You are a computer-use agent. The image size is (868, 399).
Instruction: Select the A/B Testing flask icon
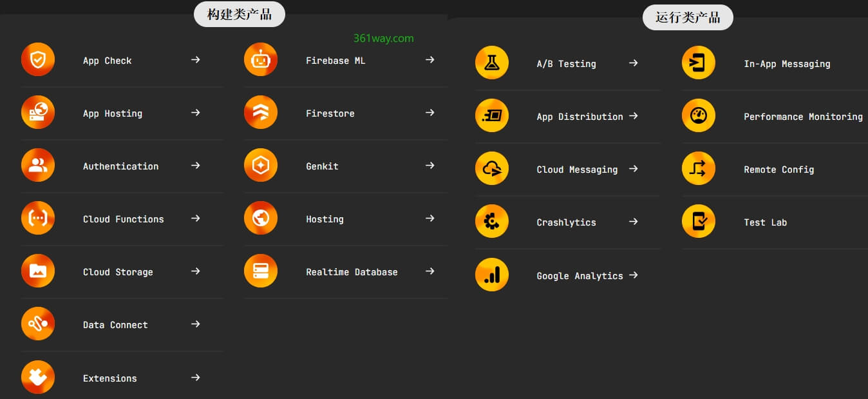(492, 63)
